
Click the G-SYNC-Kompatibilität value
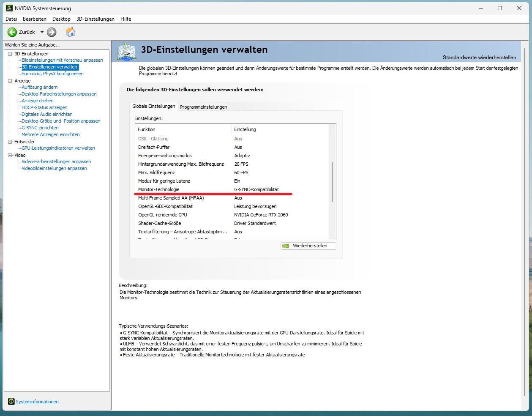click(x=256, y=189)
